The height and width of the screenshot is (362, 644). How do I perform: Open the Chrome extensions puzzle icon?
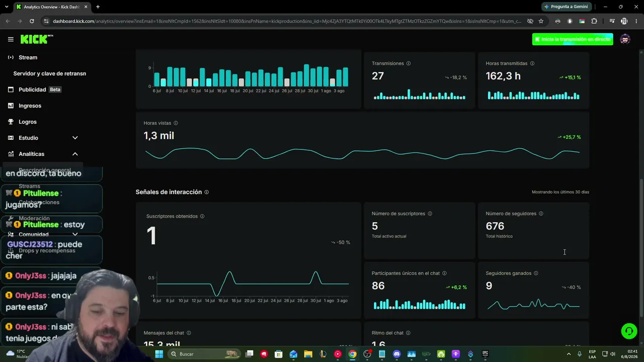[594, 21]
